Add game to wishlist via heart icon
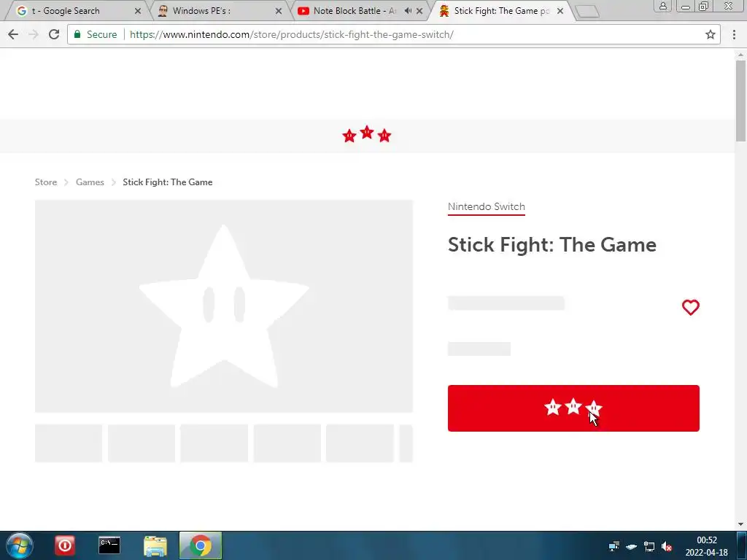747x560 pixels. pos(690,307)
